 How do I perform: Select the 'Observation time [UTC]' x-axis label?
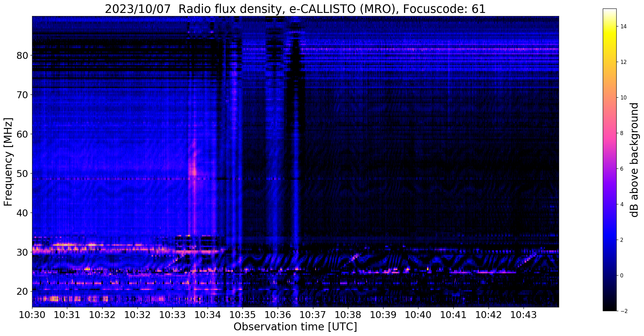[x=295, y=327]
